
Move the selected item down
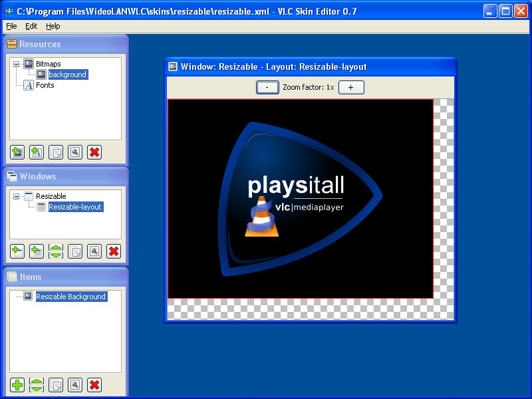pos(37,389)
